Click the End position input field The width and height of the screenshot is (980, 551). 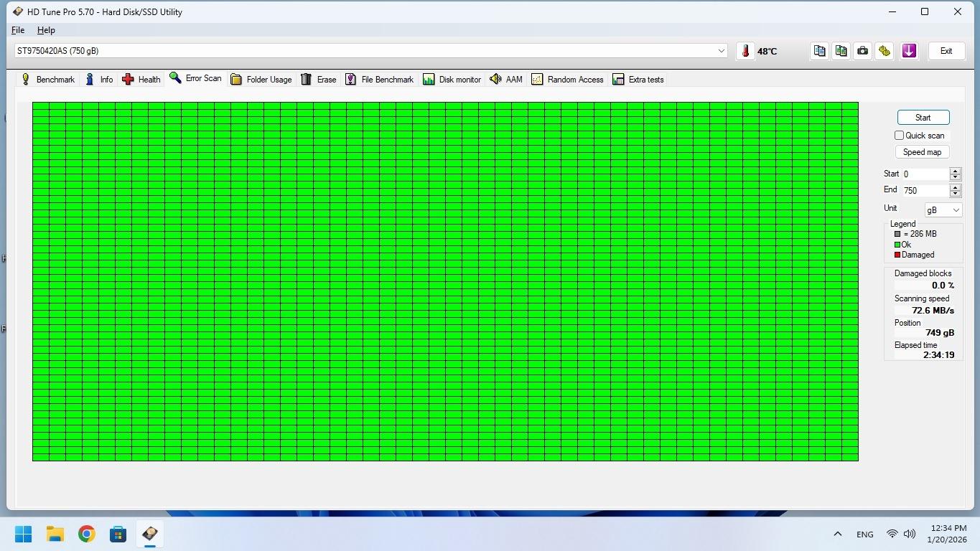click(x=925, y=191)
